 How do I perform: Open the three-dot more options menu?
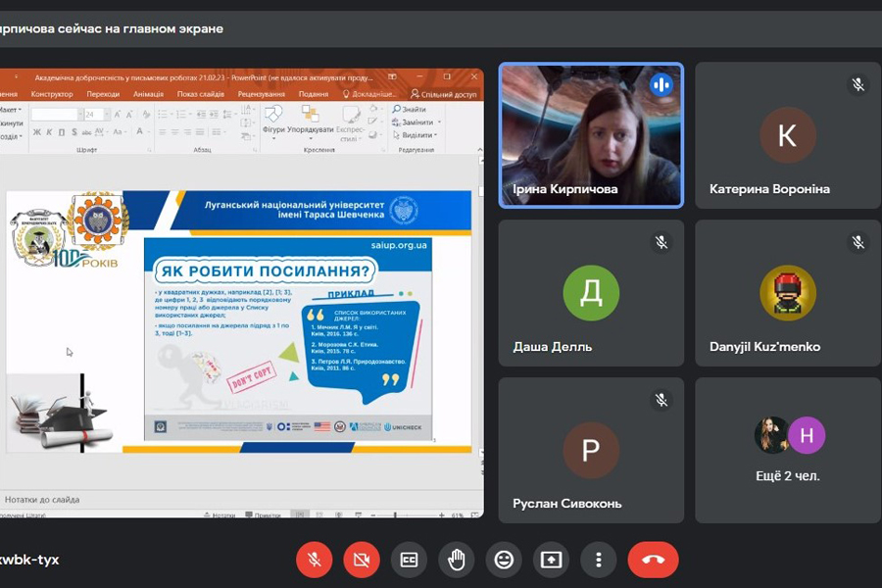tap(598, 560)
